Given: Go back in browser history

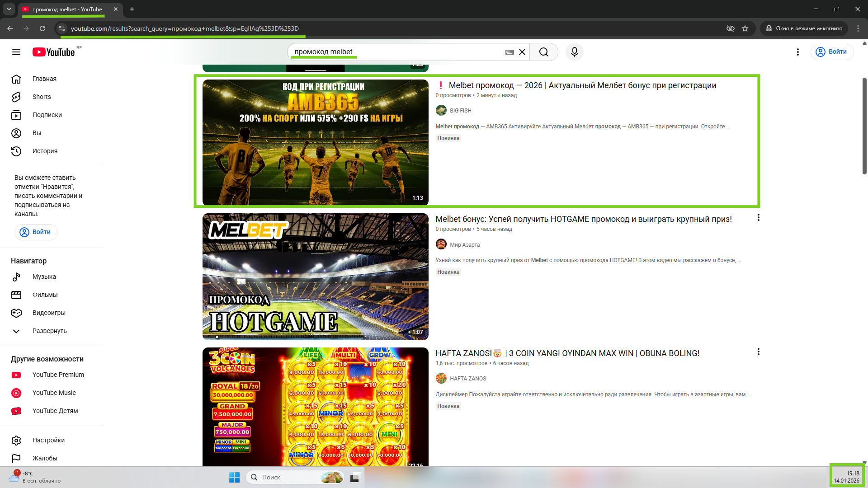Looking at the screenshot, I should 10,28.
